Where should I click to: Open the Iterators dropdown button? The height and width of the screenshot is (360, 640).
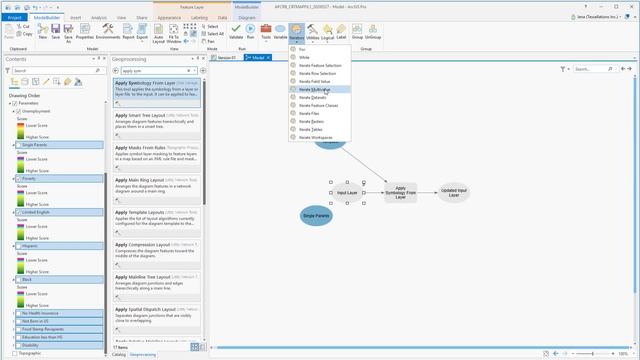(x=296, y=33)
